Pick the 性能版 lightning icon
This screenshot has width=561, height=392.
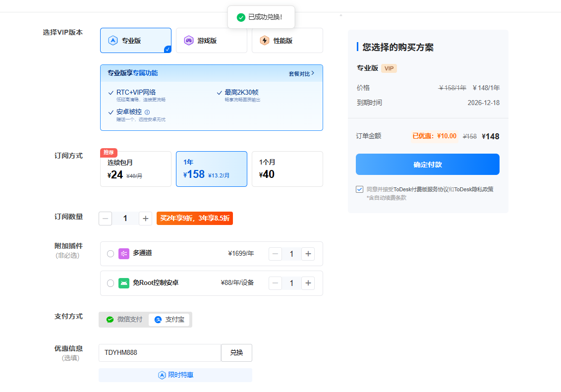(x=265, y=41)
